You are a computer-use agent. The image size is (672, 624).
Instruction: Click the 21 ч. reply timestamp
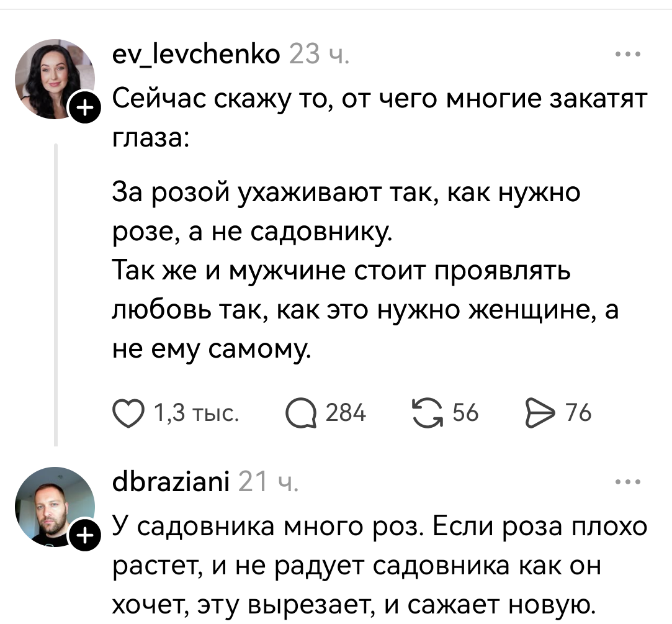[x=268, y=481]
